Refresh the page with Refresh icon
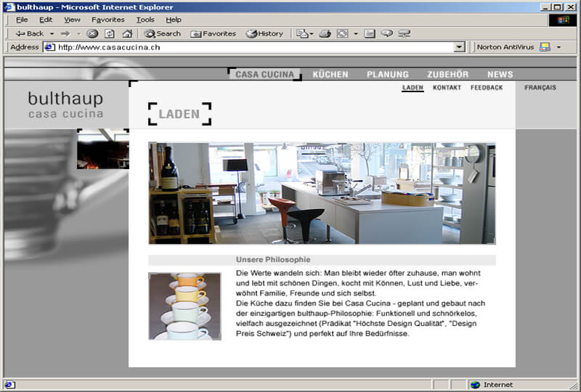 click(x=110, y=33)
